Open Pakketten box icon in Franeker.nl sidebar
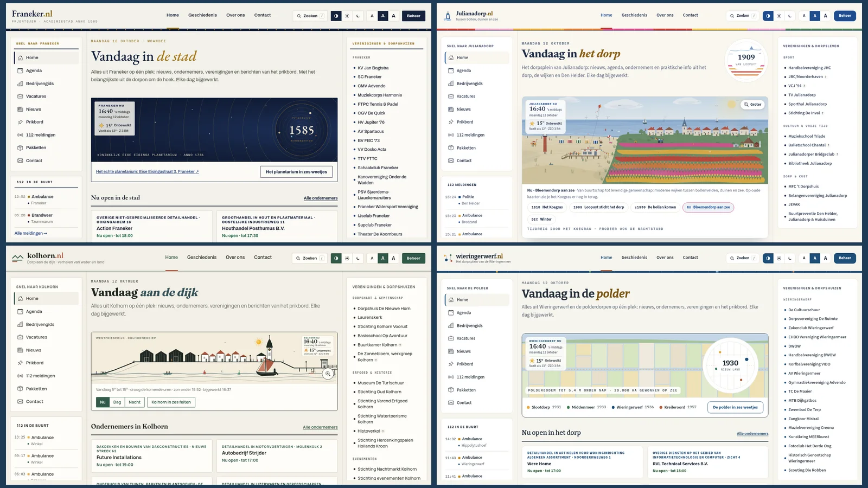The image size is (868, 488). 20,147
